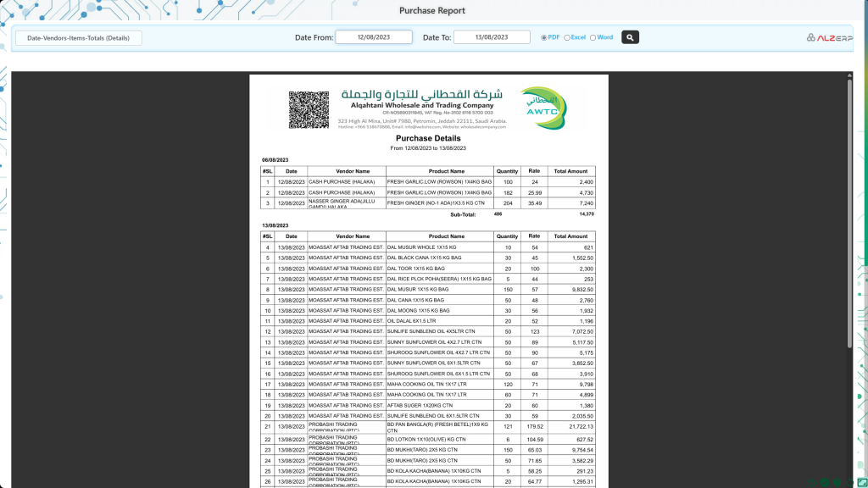Screen dimensions: 868x488
Task: Click CASH PURCHASE (HALAKA) in row 1
Action: pos(342,182)
